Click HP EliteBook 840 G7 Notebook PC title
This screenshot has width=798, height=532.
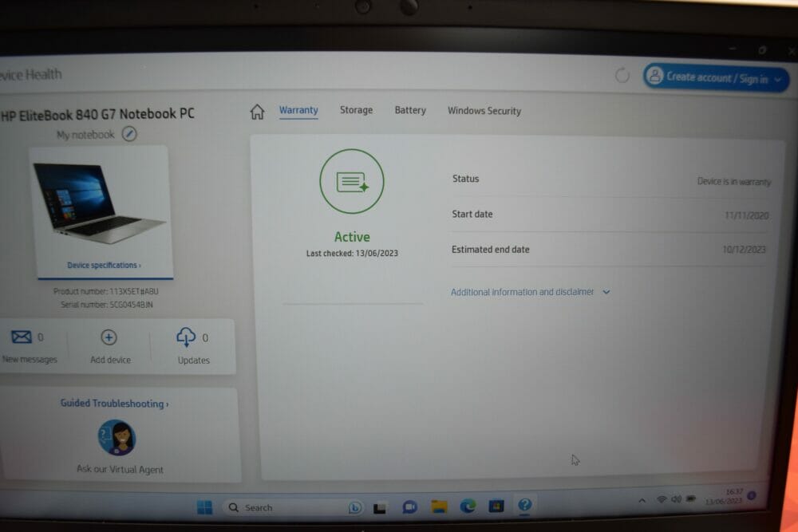tap(97, 114)
